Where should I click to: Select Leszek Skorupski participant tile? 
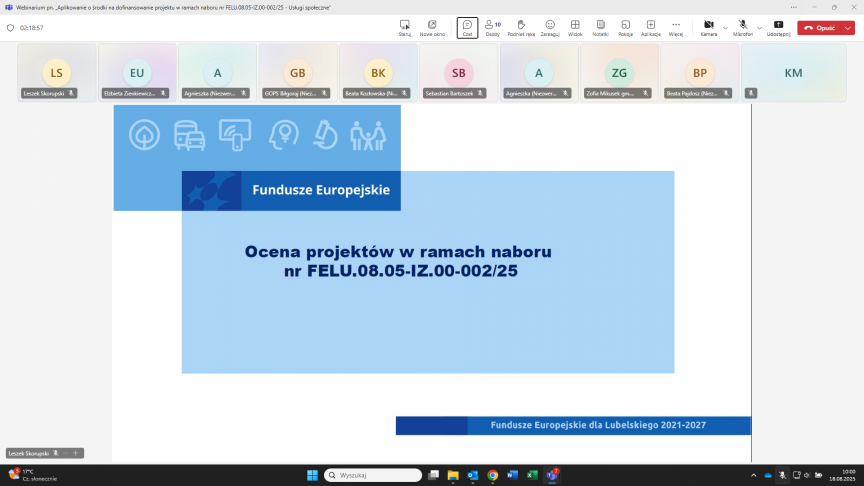pyautogui.click(x=57, y=73)
